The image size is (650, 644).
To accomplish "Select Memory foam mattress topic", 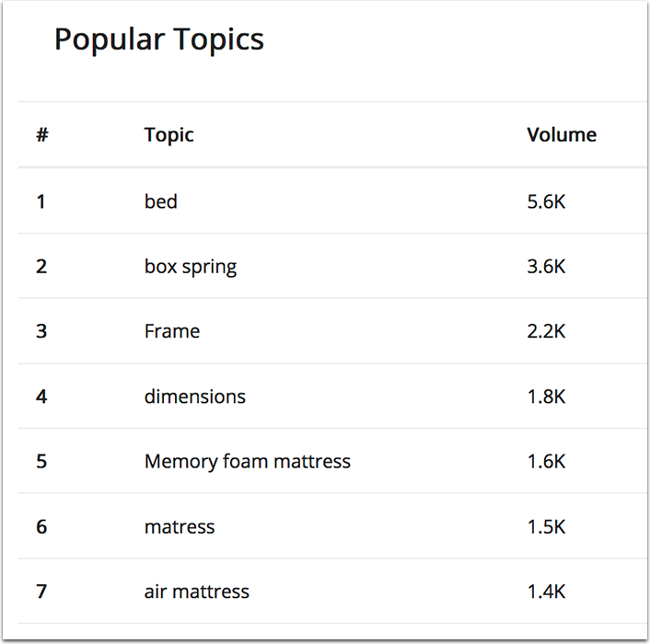I will click(248, 461).
